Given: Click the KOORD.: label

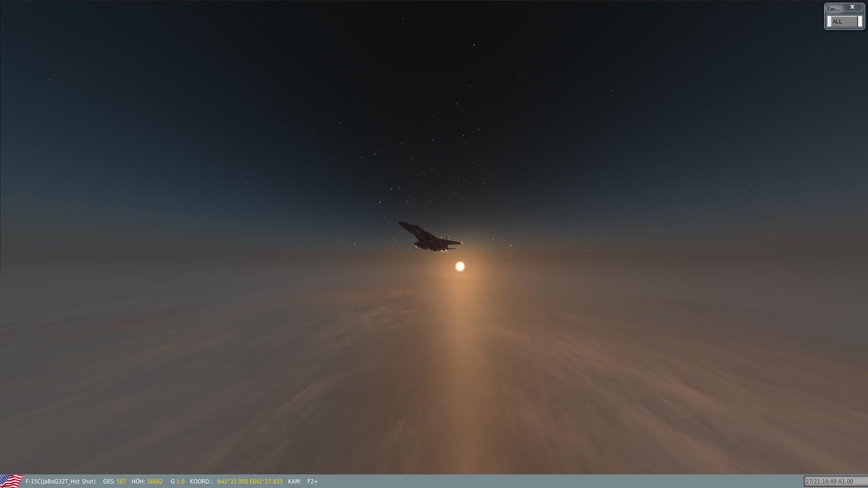Looking at the screenshot, I should point(201,482).
